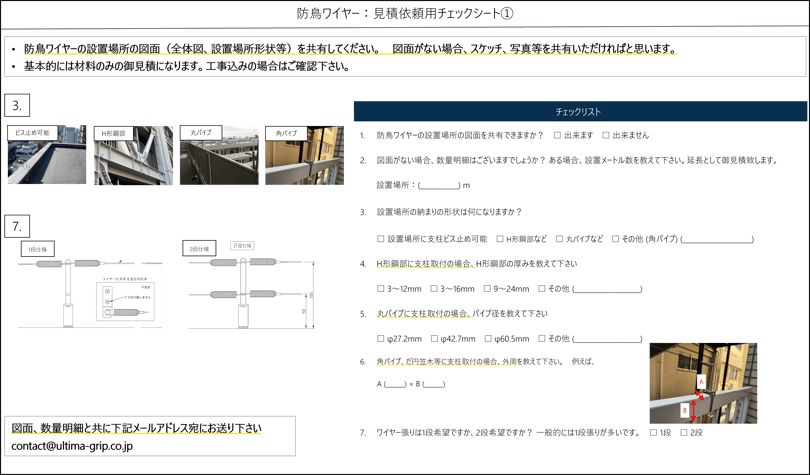Select the φ42.7mm pipe diameter checkbox
This screenshot has height=475, width=810.
(x=434, y=339)
